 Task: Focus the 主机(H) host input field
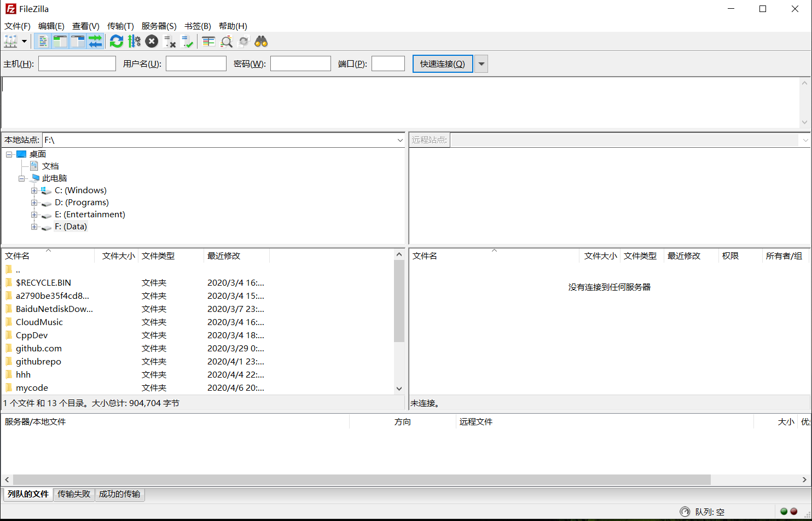(77, 64)
